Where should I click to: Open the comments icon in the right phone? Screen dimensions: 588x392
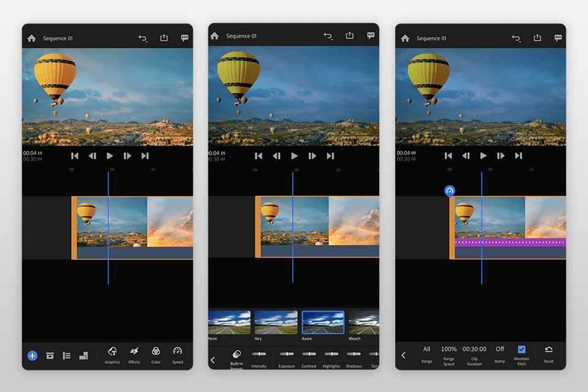(x=558, y=38)
